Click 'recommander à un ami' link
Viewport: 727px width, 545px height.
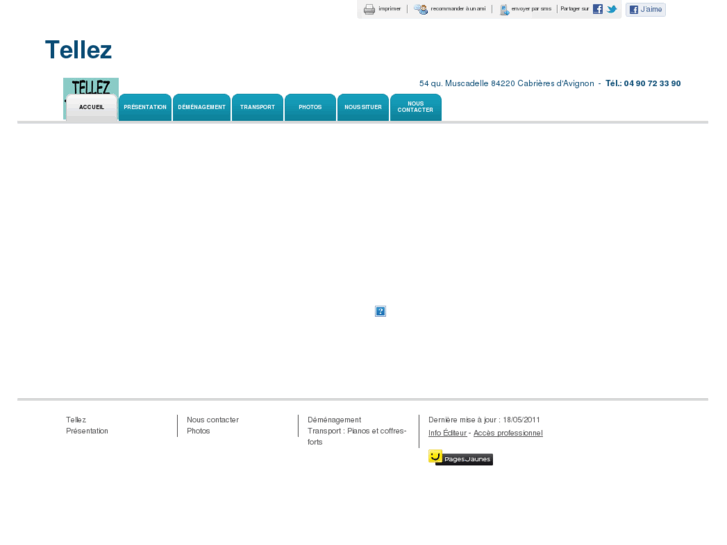pyautogui.click(x=458, y=9)
